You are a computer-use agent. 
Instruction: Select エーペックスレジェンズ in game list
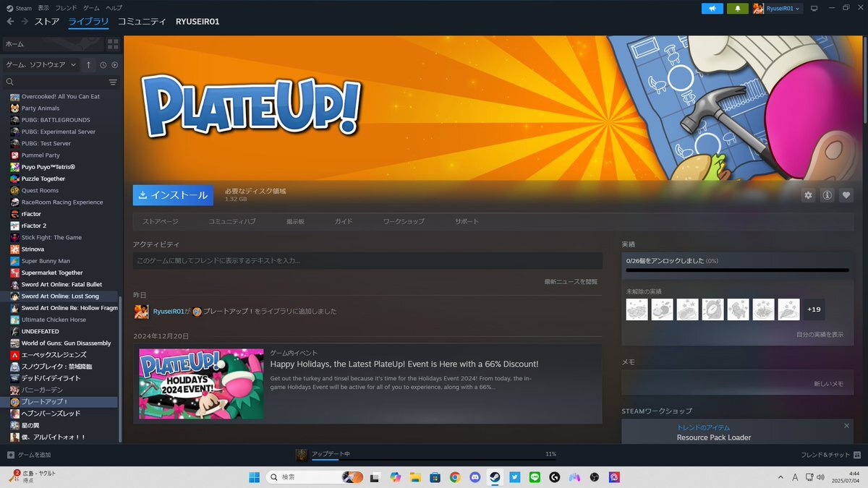[x=54, y=355]
